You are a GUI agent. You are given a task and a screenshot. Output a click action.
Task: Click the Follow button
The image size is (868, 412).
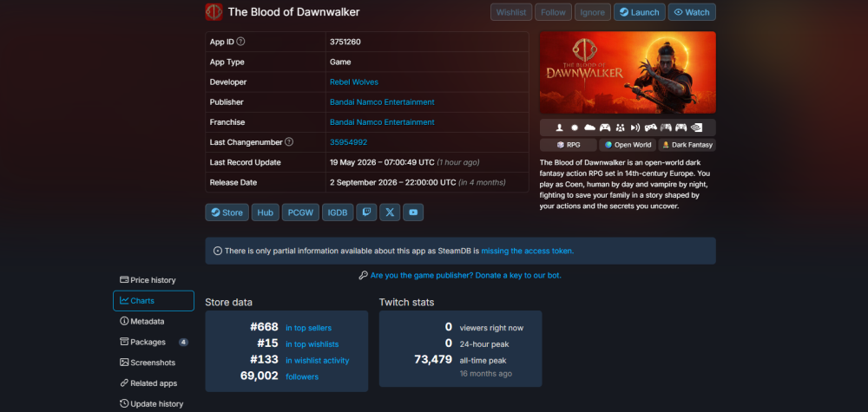[x=553, y=12]
